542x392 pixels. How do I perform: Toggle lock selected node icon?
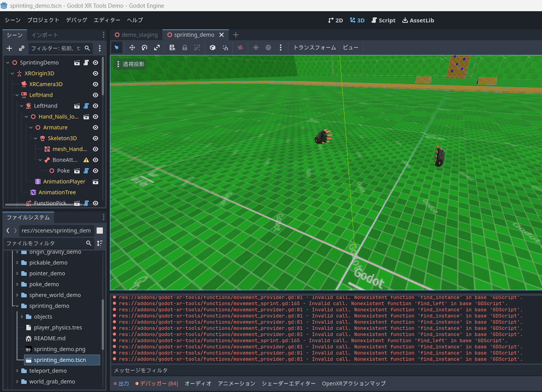click(x=185, y=47)
